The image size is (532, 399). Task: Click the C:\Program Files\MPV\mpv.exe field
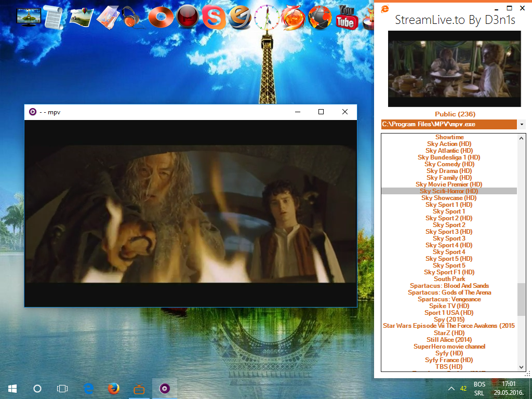449,124
